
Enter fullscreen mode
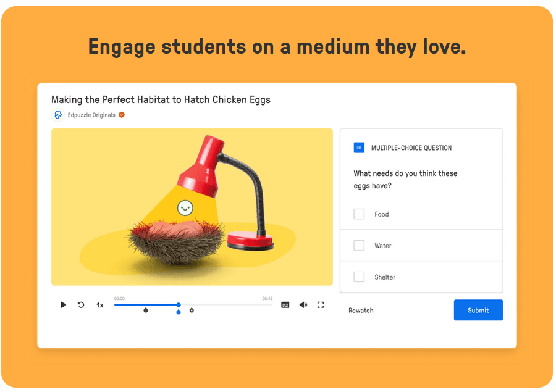click(321, 305)
